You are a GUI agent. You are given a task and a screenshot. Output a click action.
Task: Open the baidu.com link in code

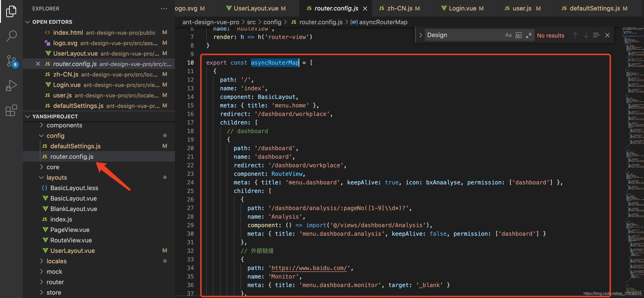309,268
